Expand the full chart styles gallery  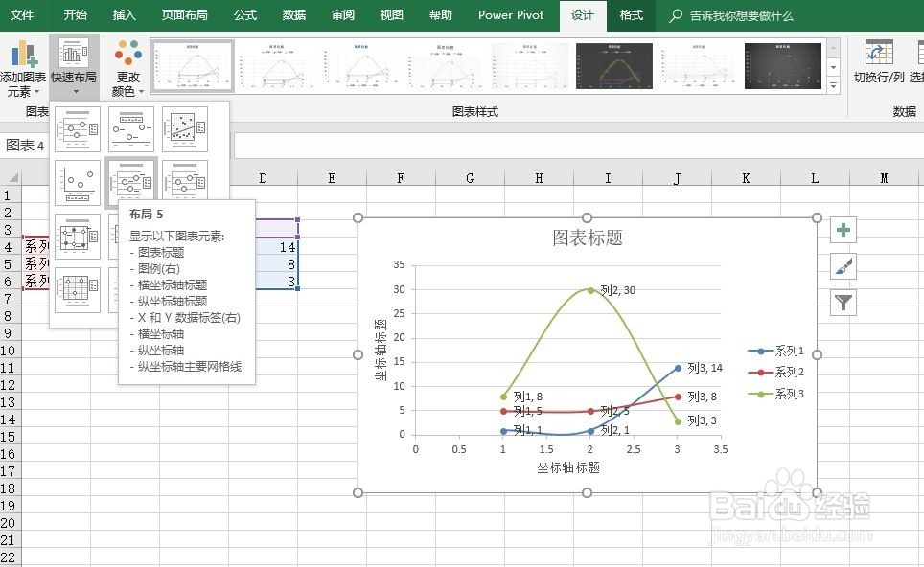pyautogui.click(x=833, y=86)
